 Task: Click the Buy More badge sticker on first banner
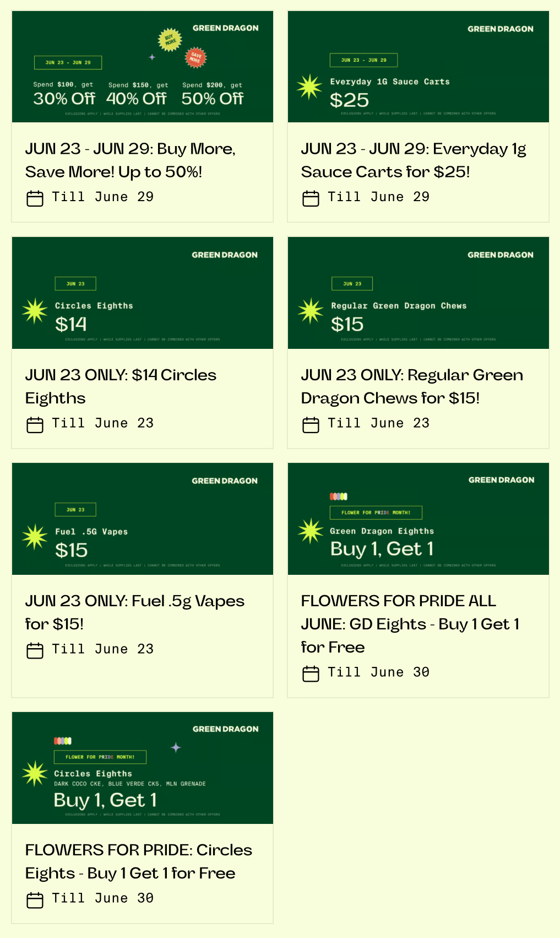point(170,40)
